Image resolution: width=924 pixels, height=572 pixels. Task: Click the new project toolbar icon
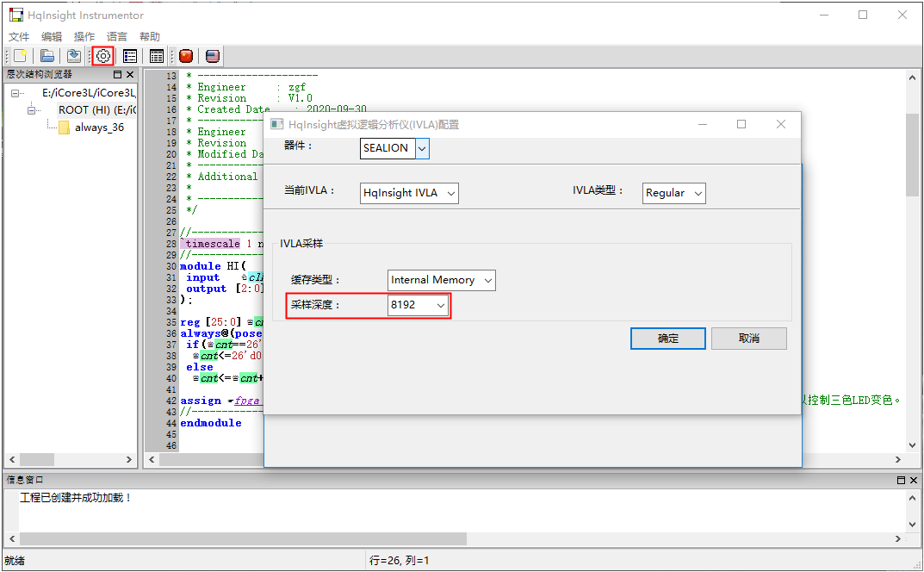click(20, 56)
